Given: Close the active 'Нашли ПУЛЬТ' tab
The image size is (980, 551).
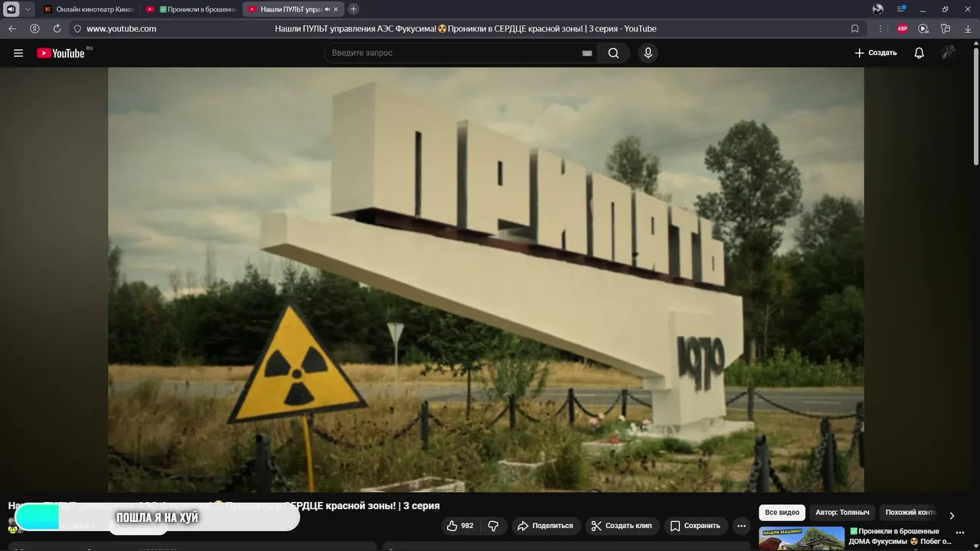Looking at the screenshot, I should tap(335, 9).
